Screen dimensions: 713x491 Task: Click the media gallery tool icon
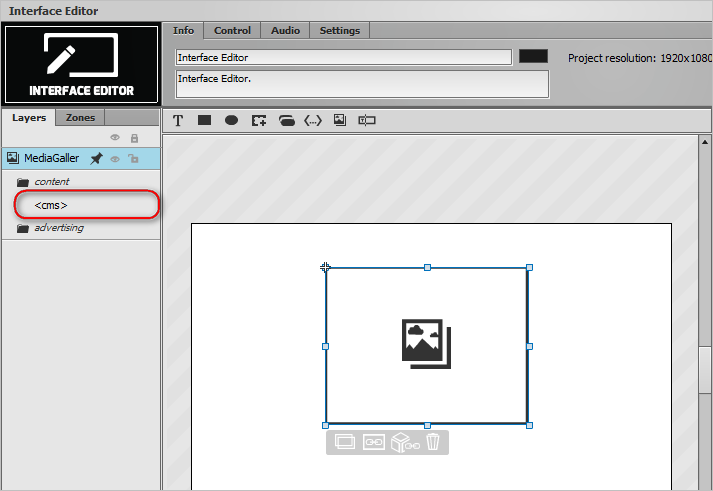coord(340,120)
